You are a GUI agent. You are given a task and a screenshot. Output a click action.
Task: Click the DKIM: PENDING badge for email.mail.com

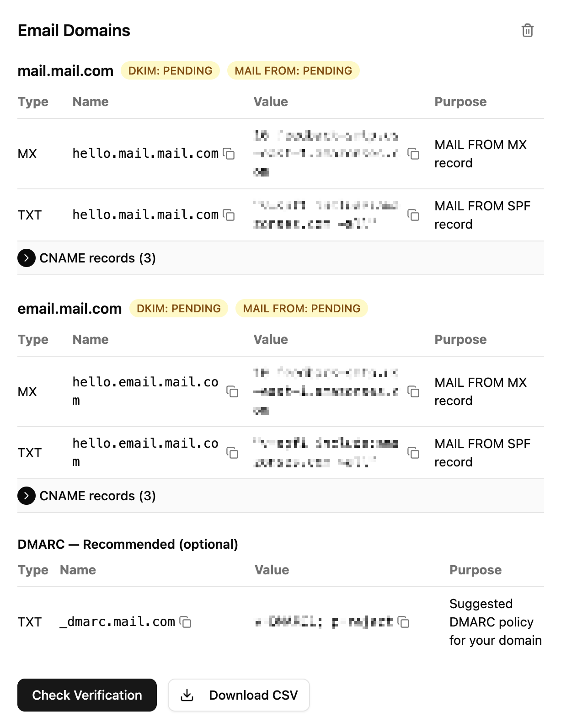click(178, 308)
